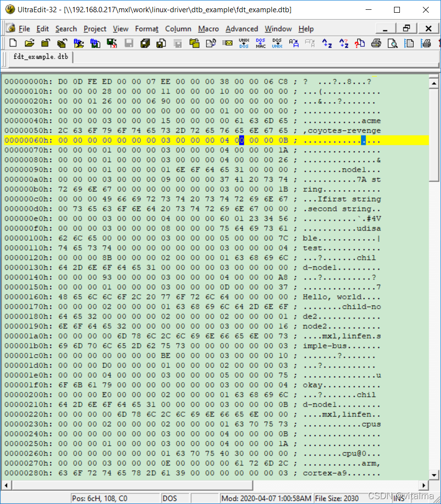Click the ASCII text 'cortex-a9.......'
Viewport: 441px width, 504px height.
pos(342,473)
